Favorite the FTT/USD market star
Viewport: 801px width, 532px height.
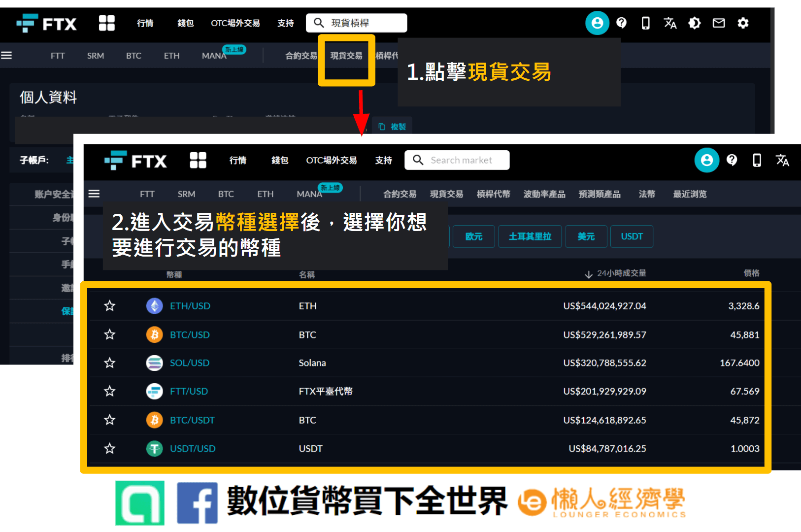coord(109,391)
